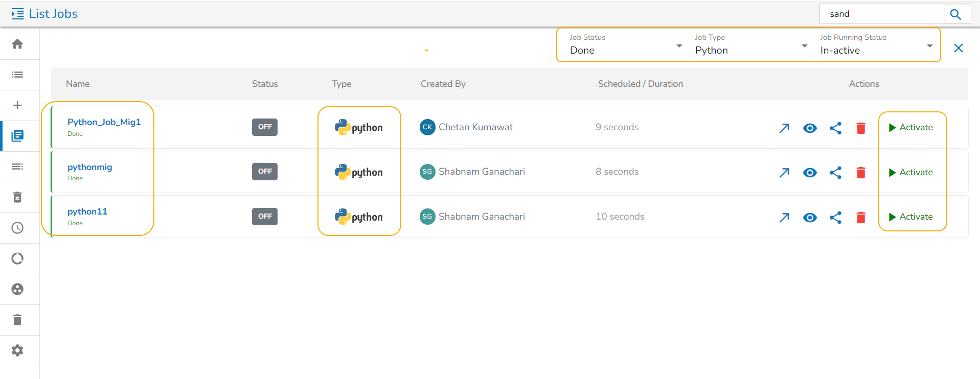Click the search magnifier icon

tap(955, 14)
